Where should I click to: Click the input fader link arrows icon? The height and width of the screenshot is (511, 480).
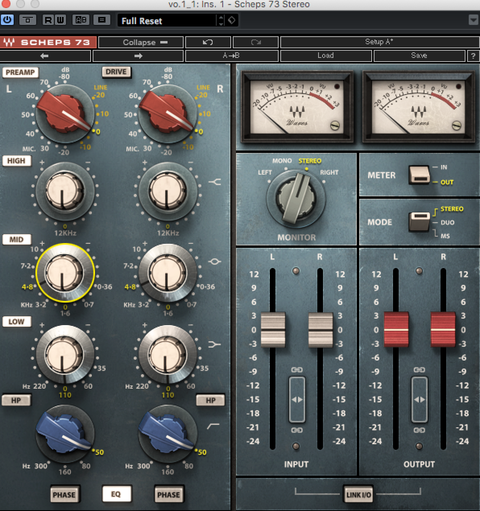pyautogui.click(x=297, y=399)
